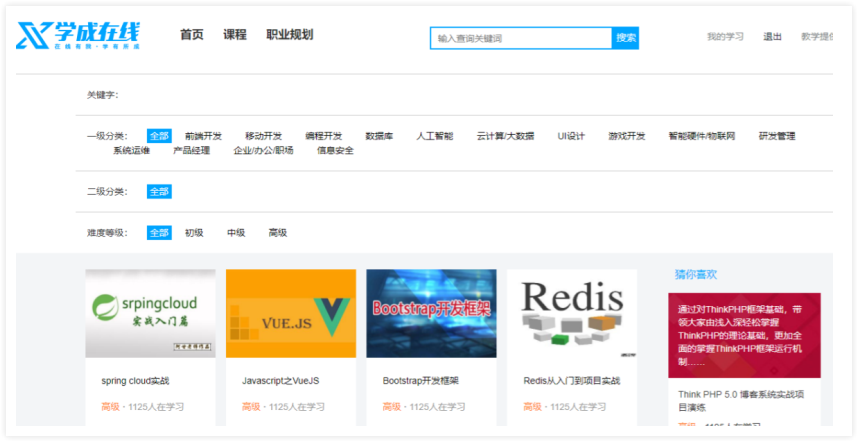Choose 中级 difficulty level
This screenshot has width=858, height=442.
[236, 232]
